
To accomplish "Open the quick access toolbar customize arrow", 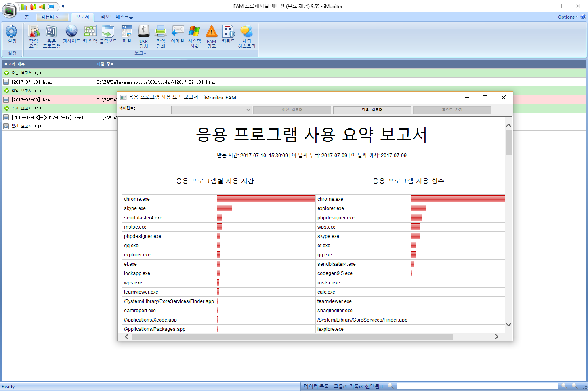I will coord(63,7).
